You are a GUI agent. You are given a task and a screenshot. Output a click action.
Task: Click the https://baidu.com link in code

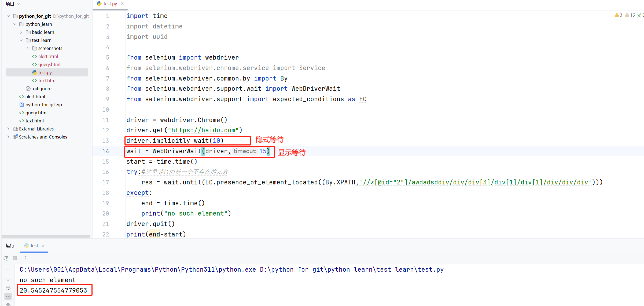click(x=203, y=130)
